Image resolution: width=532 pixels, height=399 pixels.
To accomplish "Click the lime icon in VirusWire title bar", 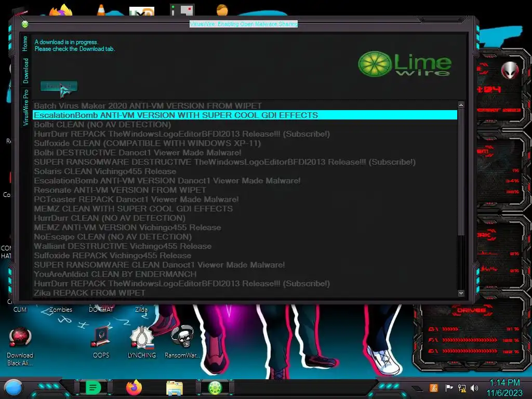I will coord(25,24).
